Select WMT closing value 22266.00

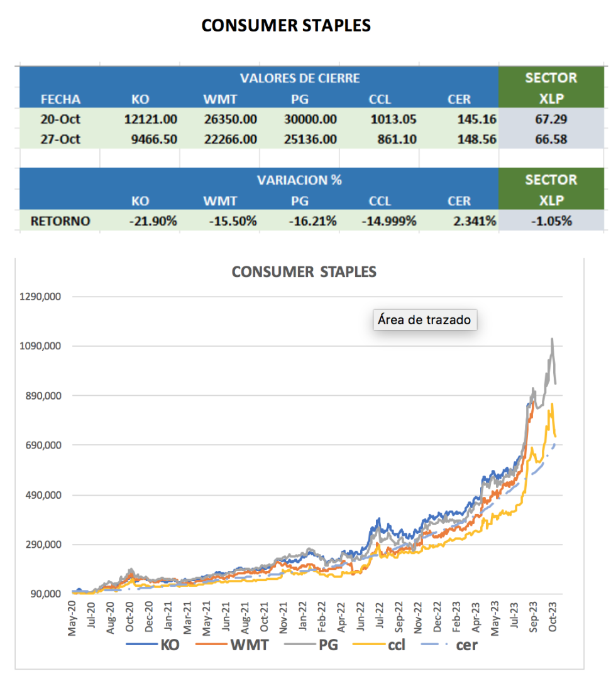pos(231,139)
